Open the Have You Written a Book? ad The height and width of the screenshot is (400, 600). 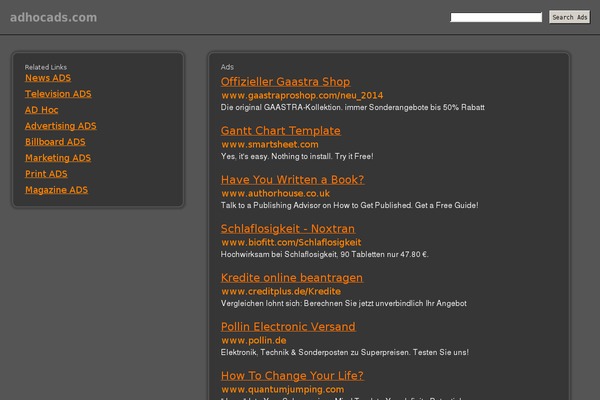click(x=292, y=180)
